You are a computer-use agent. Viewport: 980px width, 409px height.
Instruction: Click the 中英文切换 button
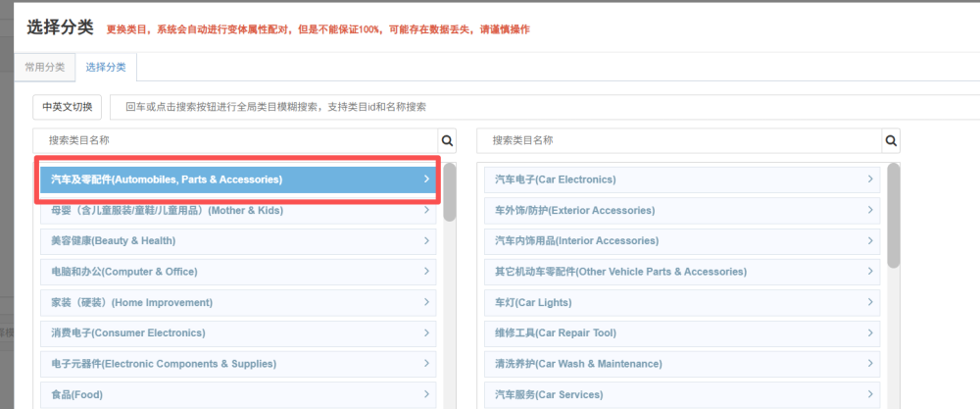(67, 107)
